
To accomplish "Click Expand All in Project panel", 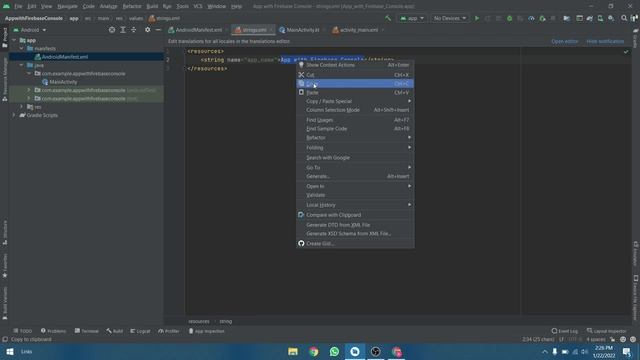I will click(123, 30).
